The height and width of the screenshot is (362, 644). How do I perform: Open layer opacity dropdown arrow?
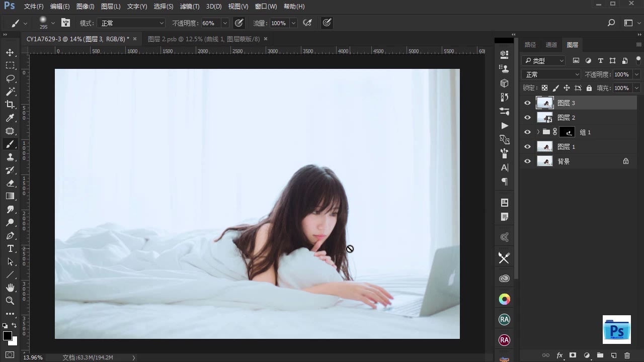[x=636, y=74]
